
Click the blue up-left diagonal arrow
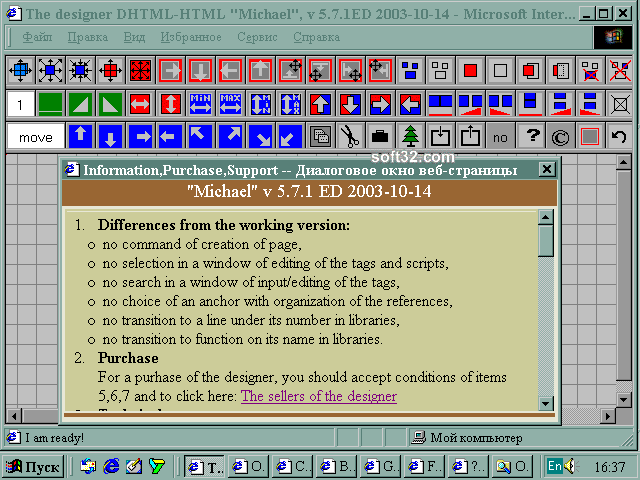tap(200, 136)
